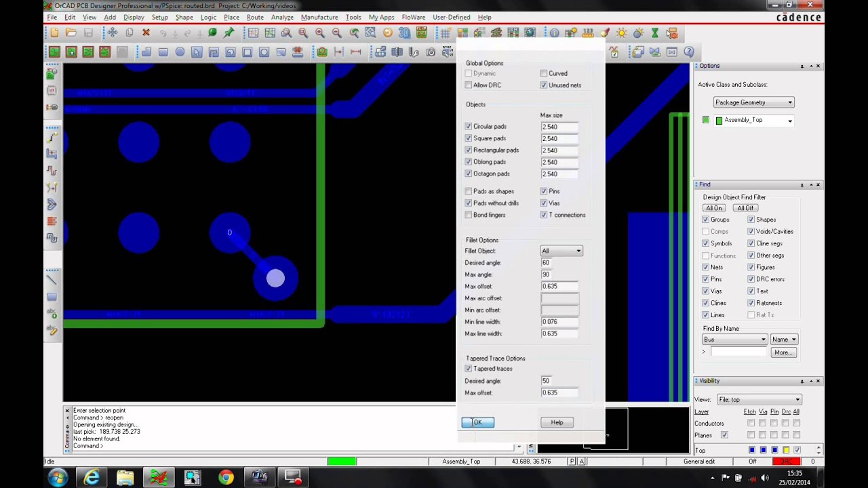Enable the Bond fingers checkbox

coord(469,215)
